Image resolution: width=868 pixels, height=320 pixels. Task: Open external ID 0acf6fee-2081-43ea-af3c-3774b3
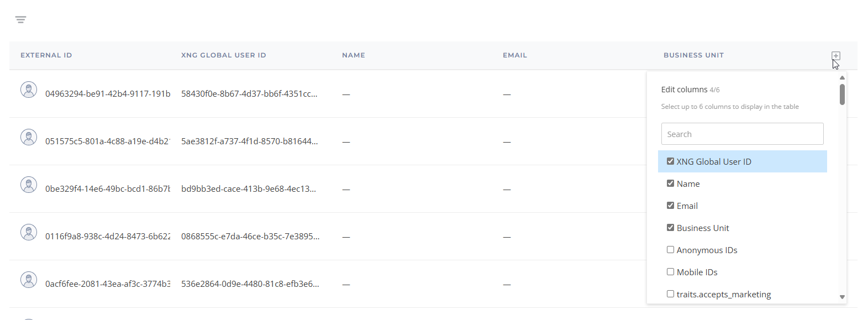pyautogui.click(x=108, y=284)
